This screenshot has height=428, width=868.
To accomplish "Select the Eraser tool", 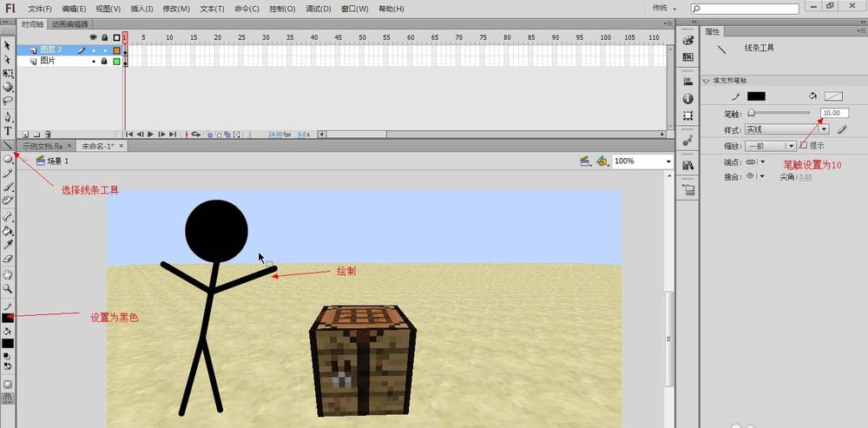I will click(8, 259).
